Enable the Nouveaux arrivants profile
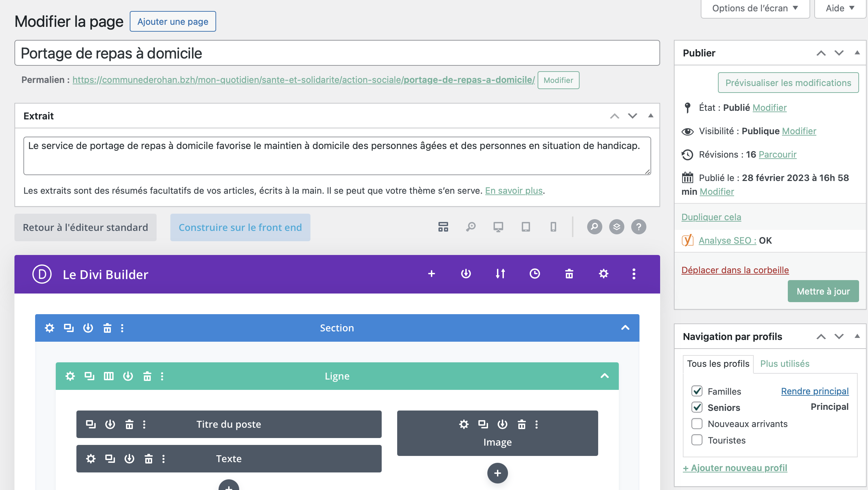 697,424
